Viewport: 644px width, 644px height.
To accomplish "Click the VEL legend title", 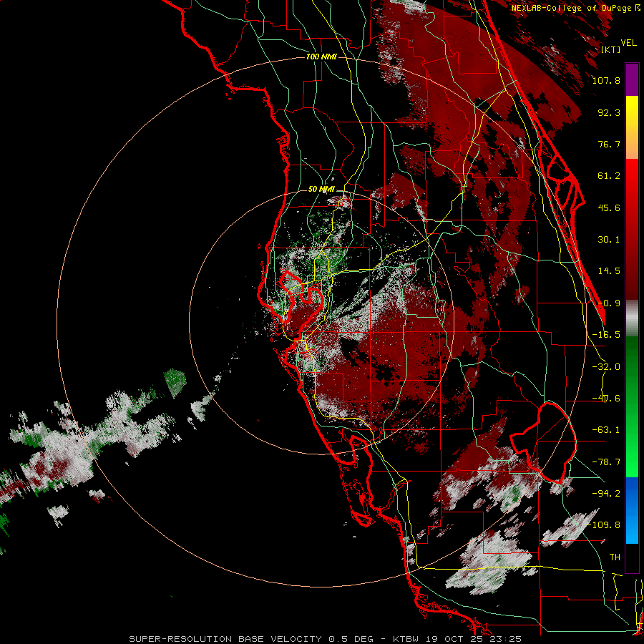I will click(628, 43).
